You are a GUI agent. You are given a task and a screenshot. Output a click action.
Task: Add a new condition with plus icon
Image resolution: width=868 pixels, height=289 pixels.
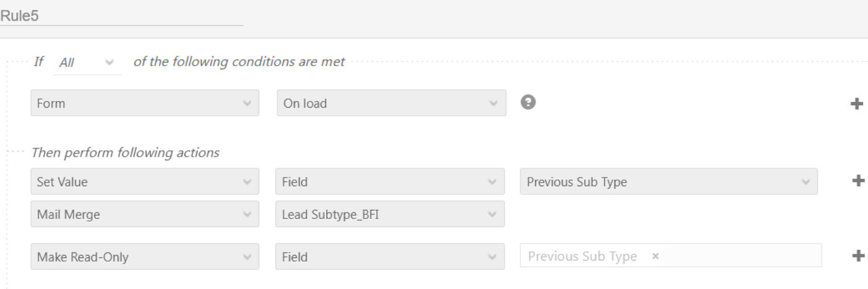857,105
